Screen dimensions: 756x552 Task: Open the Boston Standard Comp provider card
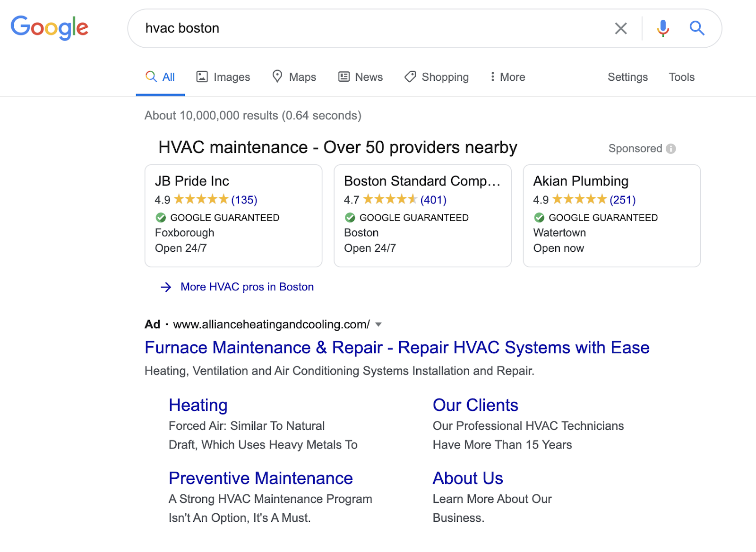[422, 216]
